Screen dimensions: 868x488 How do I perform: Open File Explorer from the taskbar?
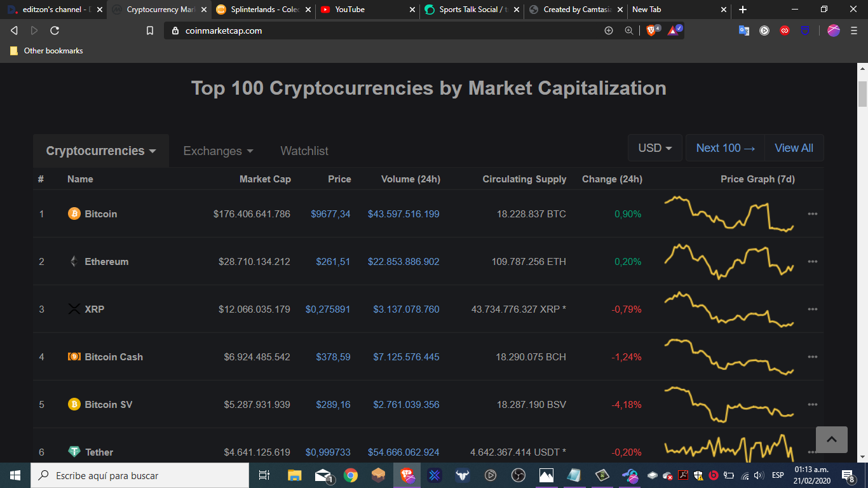[x=294, y=475]
